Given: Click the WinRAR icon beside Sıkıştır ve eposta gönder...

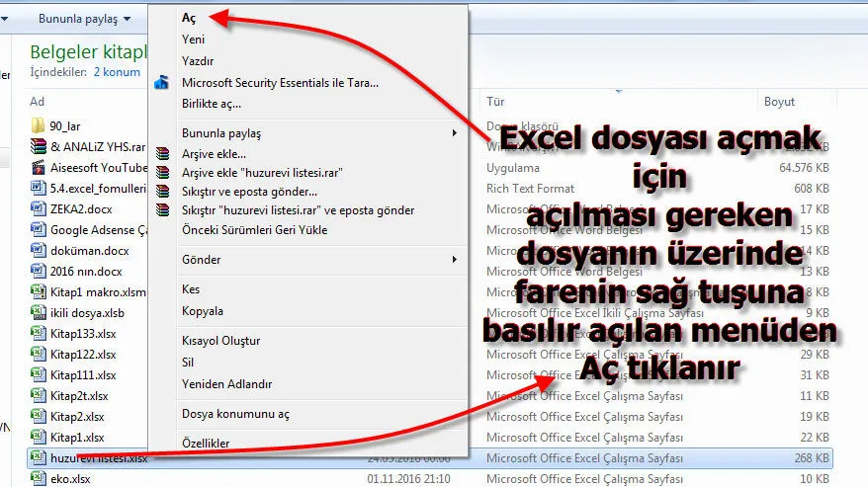Looking at the screenshot, I should pyautogui.click(x=162, y=192).
